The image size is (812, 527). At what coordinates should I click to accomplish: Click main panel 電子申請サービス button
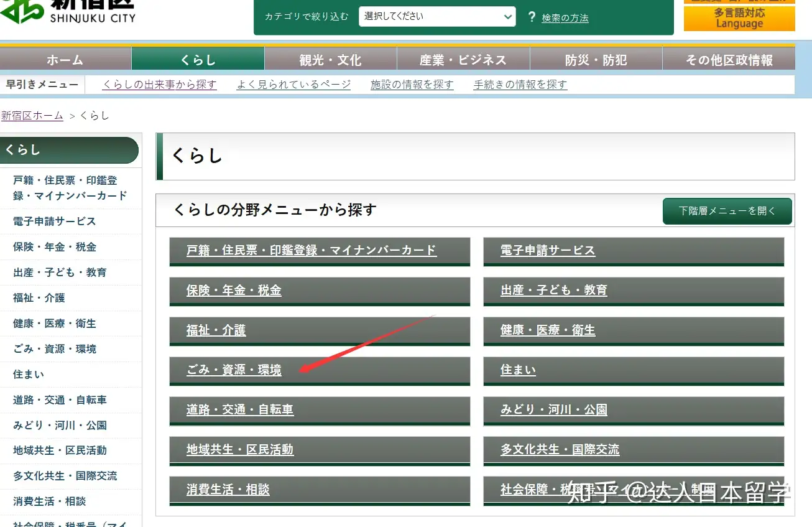point(634,252)
